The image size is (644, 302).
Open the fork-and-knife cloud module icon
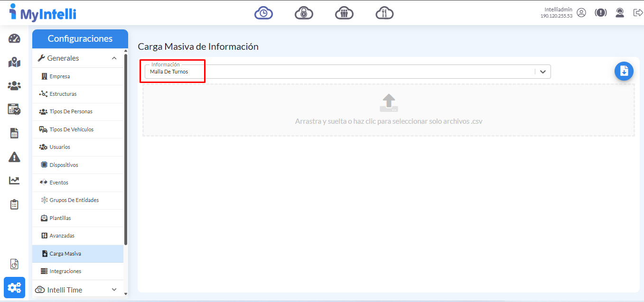384,13
